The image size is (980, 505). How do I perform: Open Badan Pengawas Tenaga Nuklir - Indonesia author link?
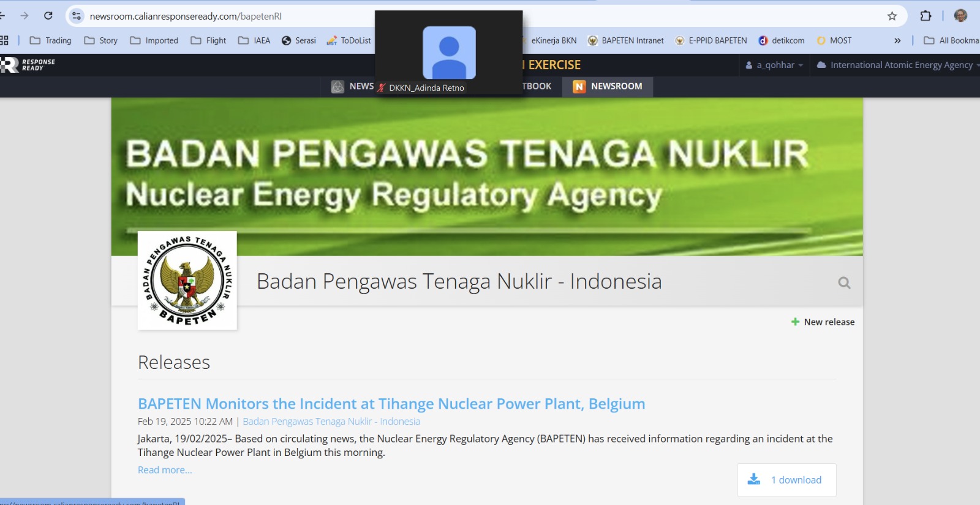331,422
